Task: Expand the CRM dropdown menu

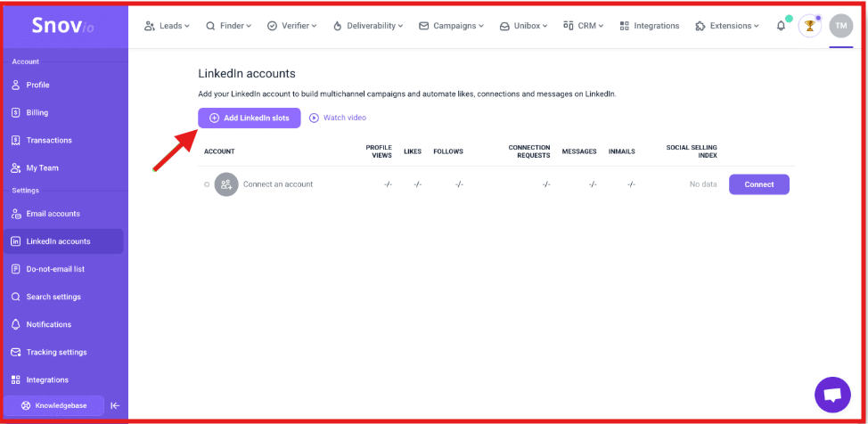Action: click(583, 26)
